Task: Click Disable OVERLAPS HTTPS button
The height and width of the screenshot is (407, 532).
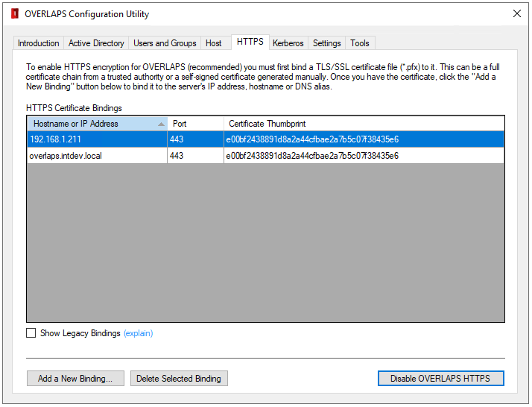Action: click(x=441, y=378)
